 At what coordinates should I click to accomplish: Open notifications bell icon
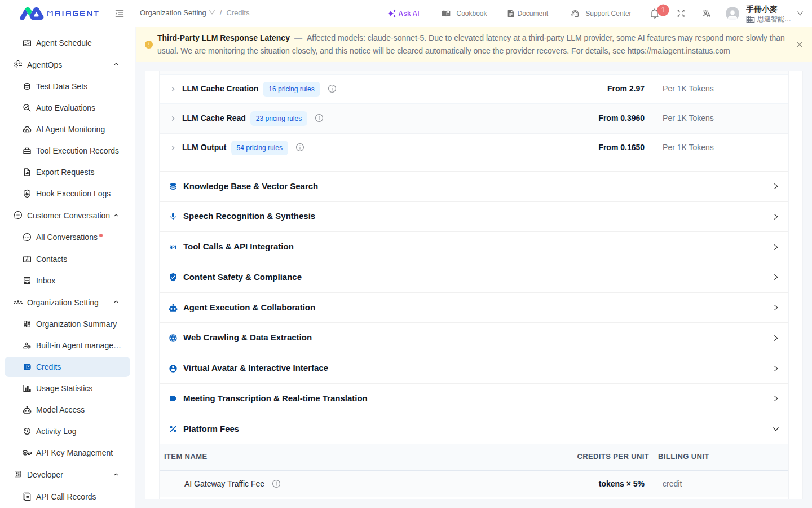tap(655, 14)
